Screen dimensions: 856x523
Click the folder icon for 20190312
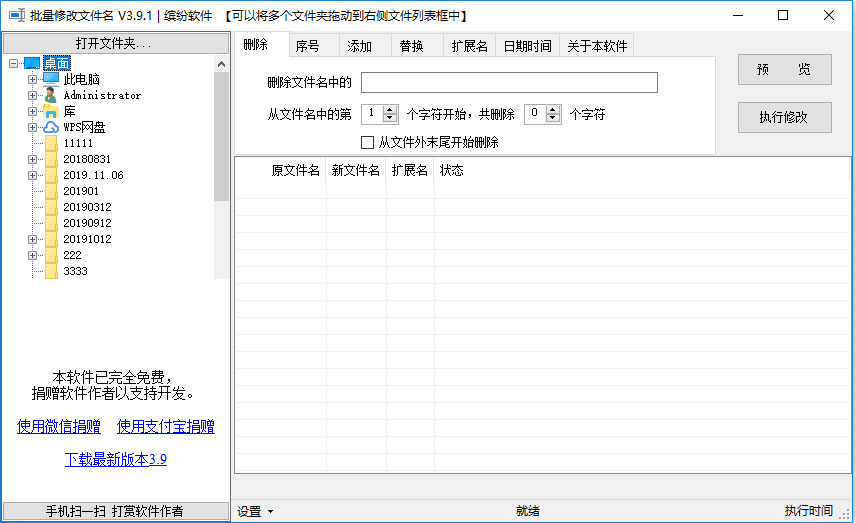pos(51,207)
